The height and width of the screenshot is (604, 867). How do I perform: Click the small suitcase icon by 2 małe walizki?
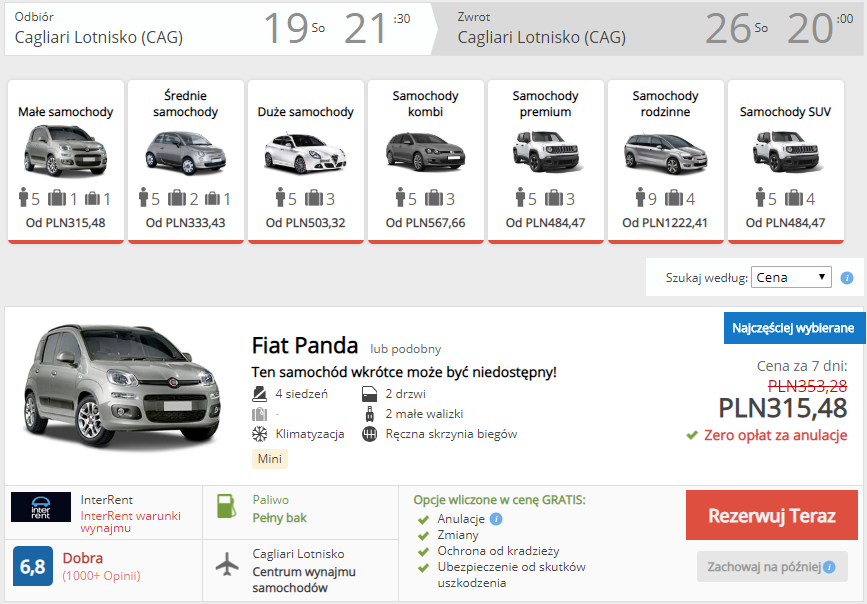(x=370, y=414)
